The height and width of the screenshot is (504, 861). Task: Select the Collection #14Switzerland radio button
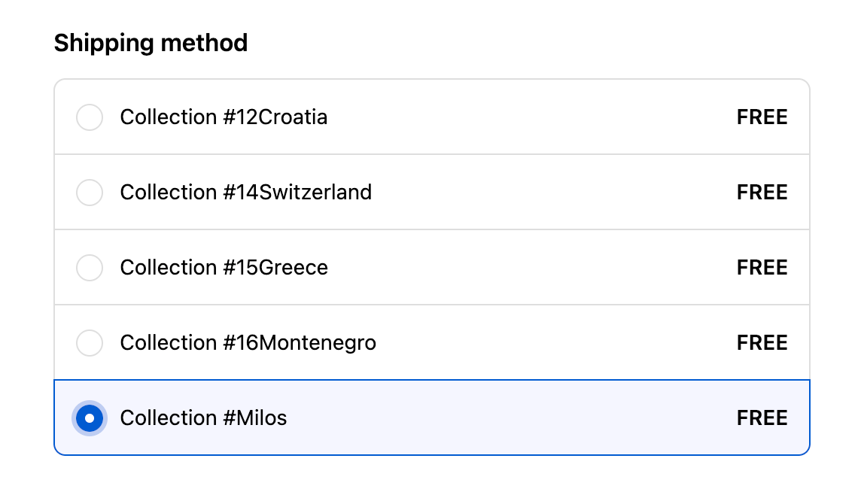click(90, 193)
